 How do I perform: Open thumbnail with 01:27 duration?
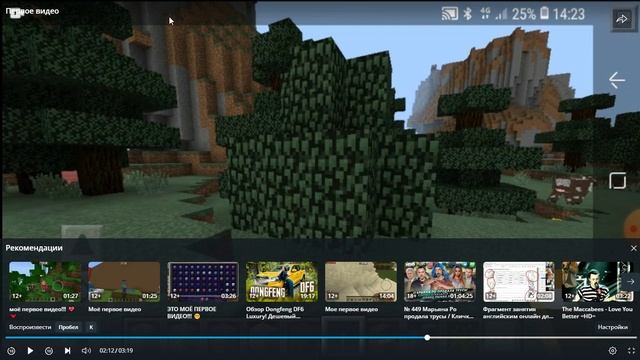click(45, 282)
